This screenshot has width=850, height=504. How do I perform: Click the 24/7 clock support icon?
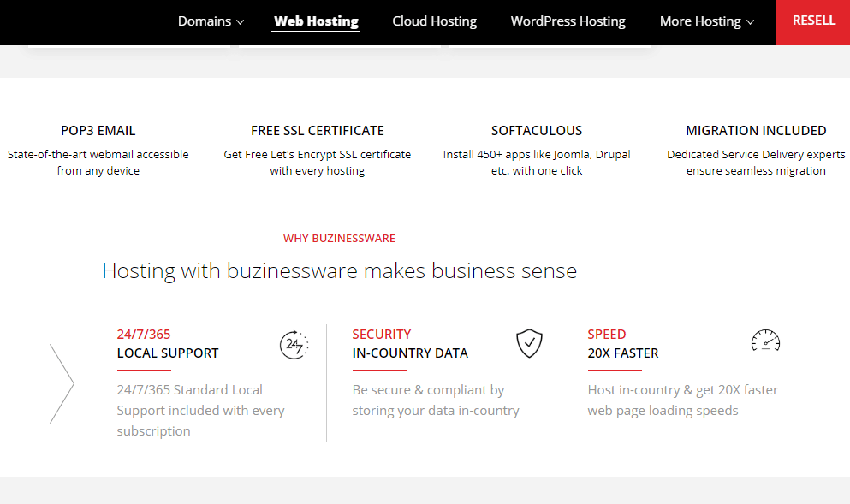point(294,344)
